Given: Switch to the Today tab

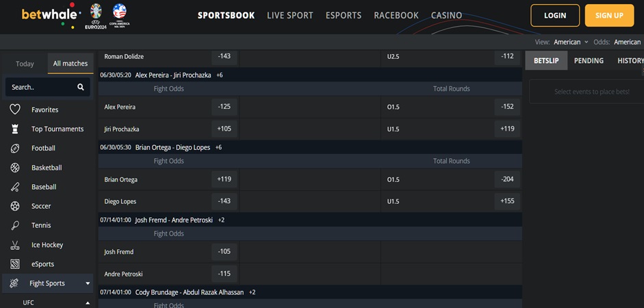Looking at the screenshot, I should click(x=25, y=64).
